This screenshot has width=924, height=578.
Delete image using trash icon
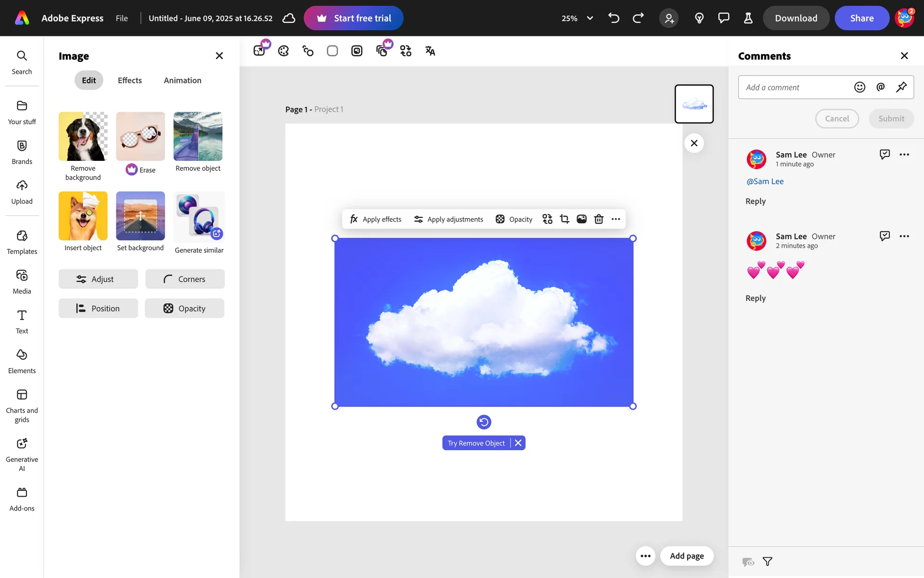pyautogui.click(x=598, y=219)
